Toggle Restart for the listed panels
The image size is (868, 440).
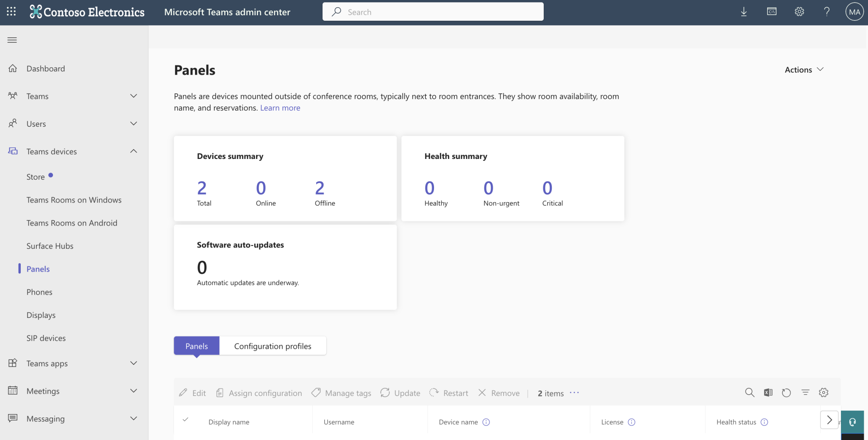coord(449,393)
